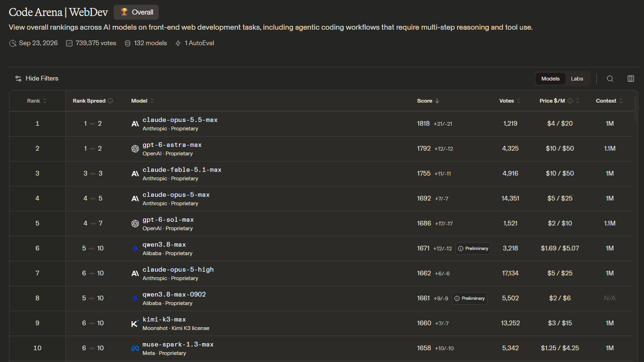Click the Preliminary badge on qwen3.8-max row
The width and height of the screenshot is (644, 362).
click(473, 249)
